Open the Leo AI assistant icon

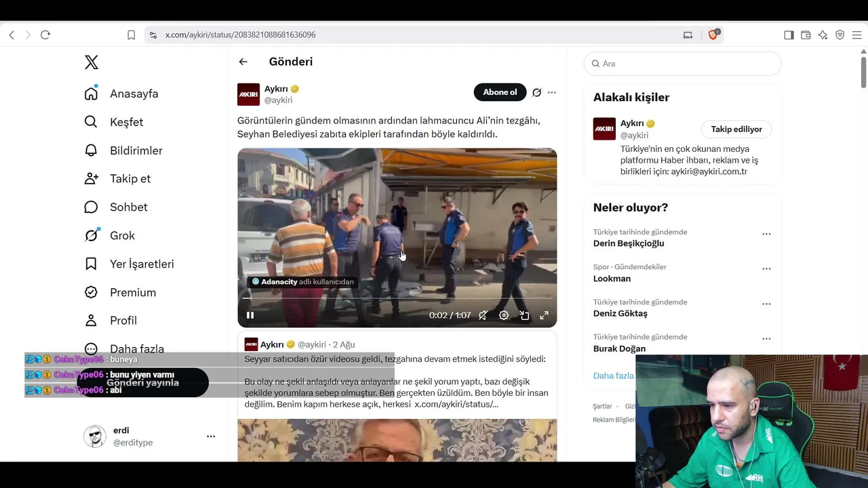[x=823, y=35]
